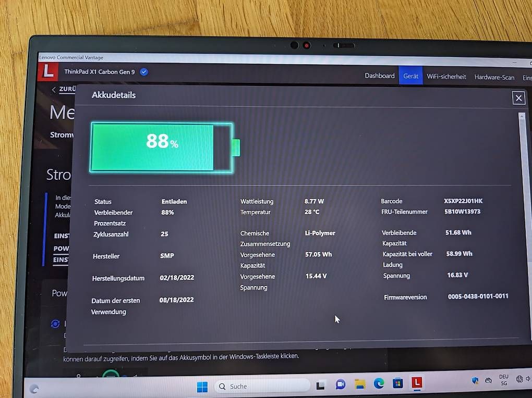Open Task View from taskbar
This screenshot has width=532, height=398.
coord(320,385)
